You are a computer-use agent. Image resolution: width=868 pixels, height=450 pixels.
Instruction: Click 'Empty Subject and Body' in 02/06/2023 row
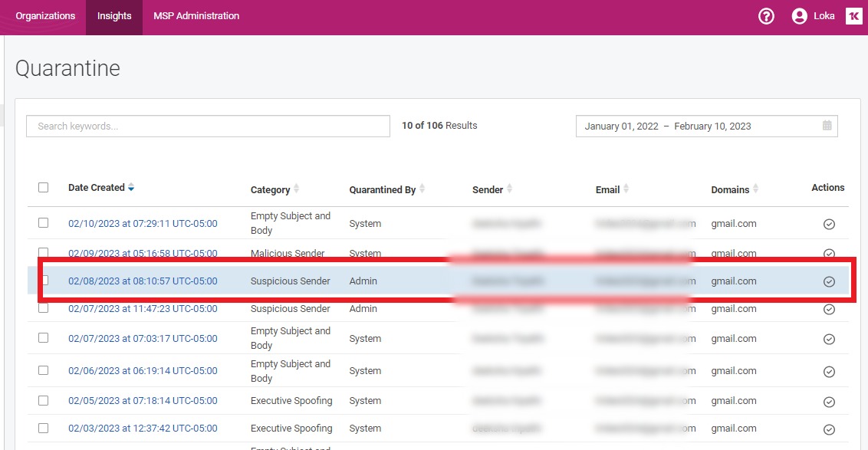pos(291,371)
